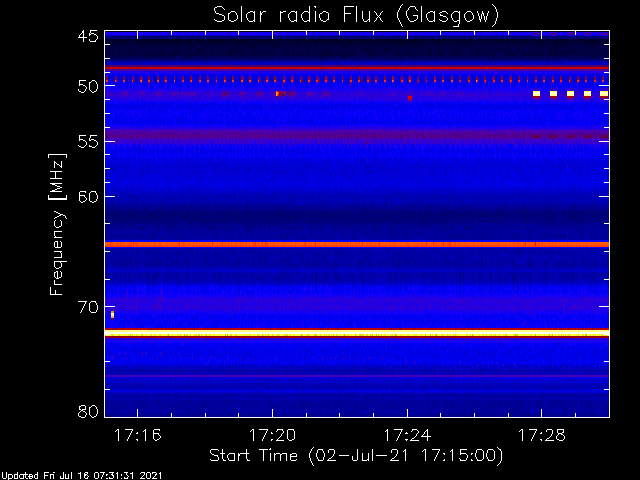This screenshot has height=480, width=640.
Task: Click the "Start Time (02-Jul-21 17:15:00)" axis label
Action: [x=356, y=456]
